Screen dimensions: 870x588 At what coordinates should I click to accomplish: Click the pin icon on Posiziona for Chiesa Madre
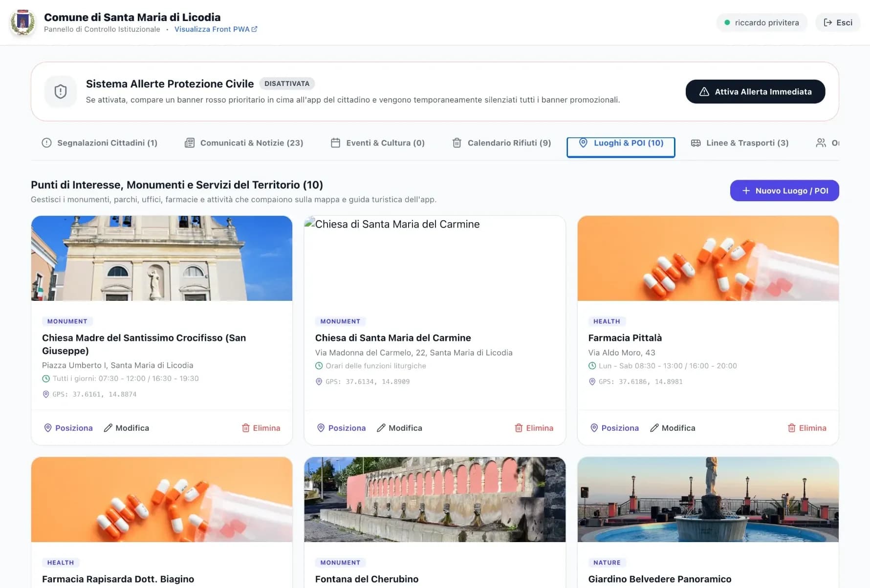click(x=48, y=428)
